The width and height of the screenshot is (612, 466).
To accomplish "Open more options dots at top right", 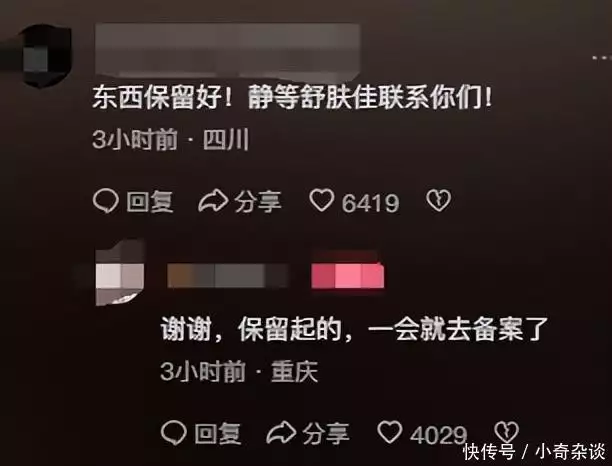I will pos(601,58).
